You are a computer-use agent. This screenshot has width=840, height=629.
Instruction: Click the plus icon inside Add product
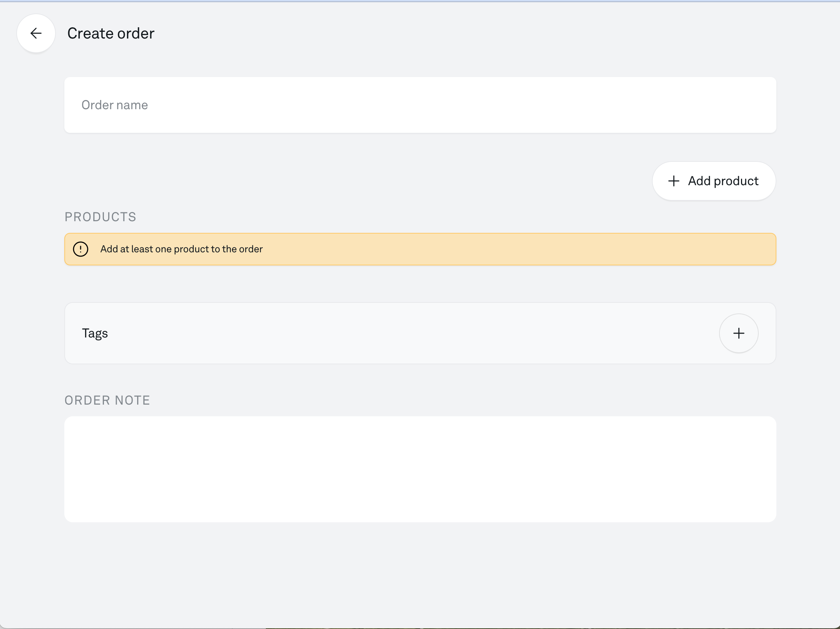click(x=673, y=181)
